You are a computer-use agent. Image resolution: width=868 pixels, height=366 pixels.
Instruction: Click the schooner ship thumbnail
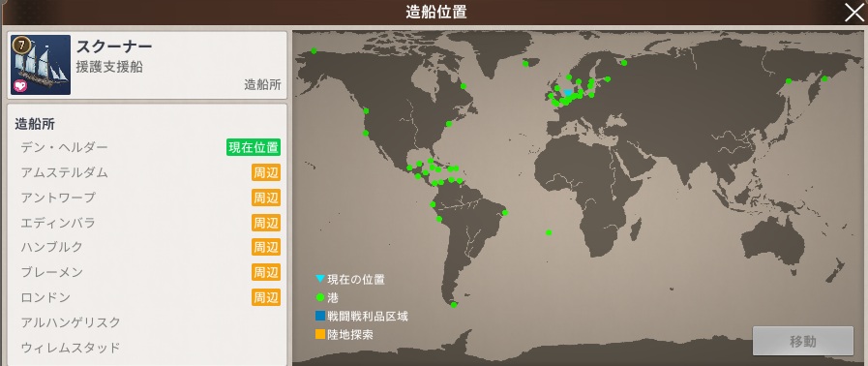tap(41, 65)
